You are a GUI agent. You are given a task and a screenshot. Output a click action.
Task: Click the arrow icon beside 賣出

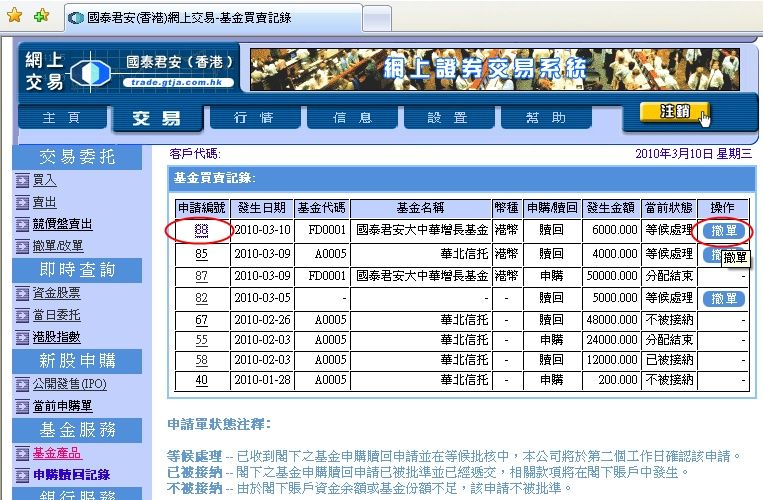click(22, 203)
